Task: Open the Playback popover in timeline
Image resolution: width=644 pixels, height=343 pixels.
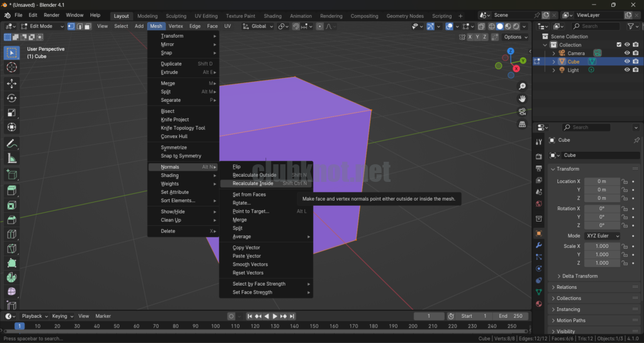Action: pos(34,316)
